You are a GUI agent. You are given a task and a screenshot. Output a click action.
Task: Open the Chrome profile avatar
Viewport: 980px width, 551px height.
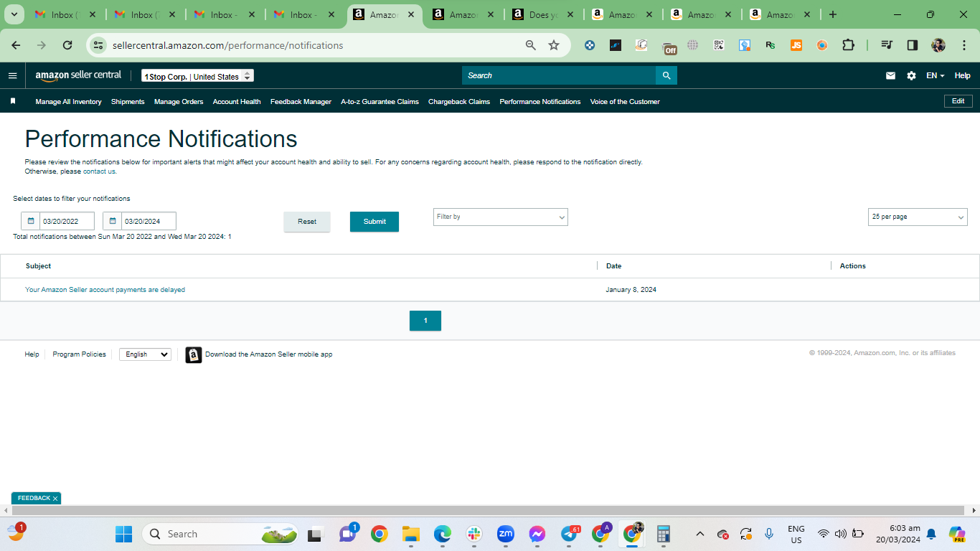pyautogui.click(x=938, y=45)
